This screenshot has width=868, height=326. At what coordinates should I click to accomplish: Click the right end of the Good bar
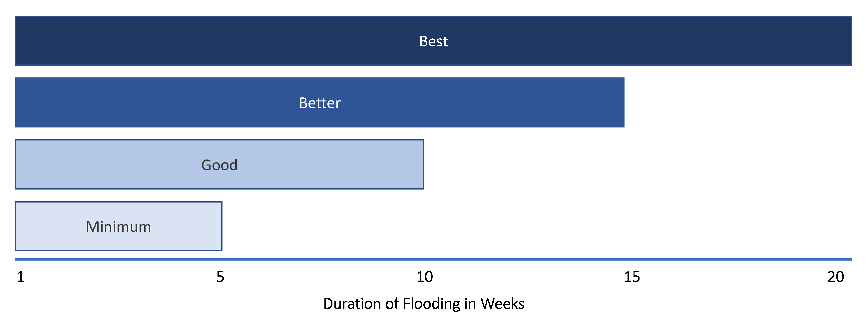tap(421, 165)
